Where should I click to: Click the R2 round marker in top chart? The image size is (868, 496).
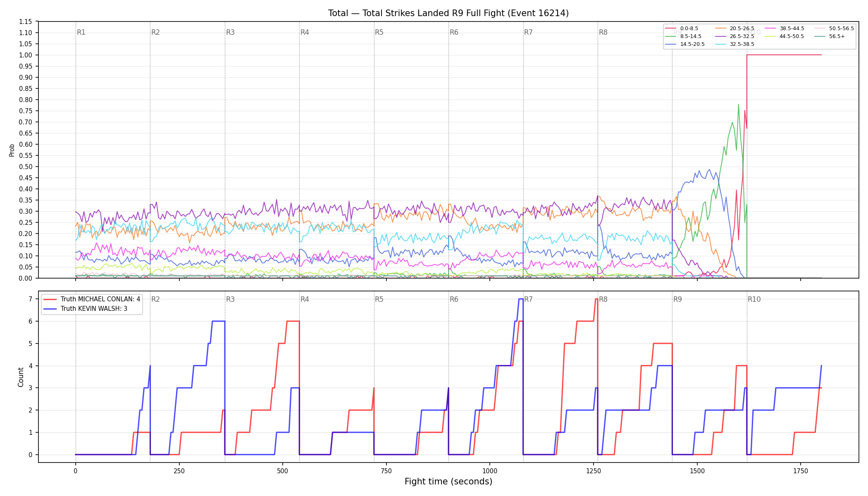pyautogui.click(x=155, y=32)
